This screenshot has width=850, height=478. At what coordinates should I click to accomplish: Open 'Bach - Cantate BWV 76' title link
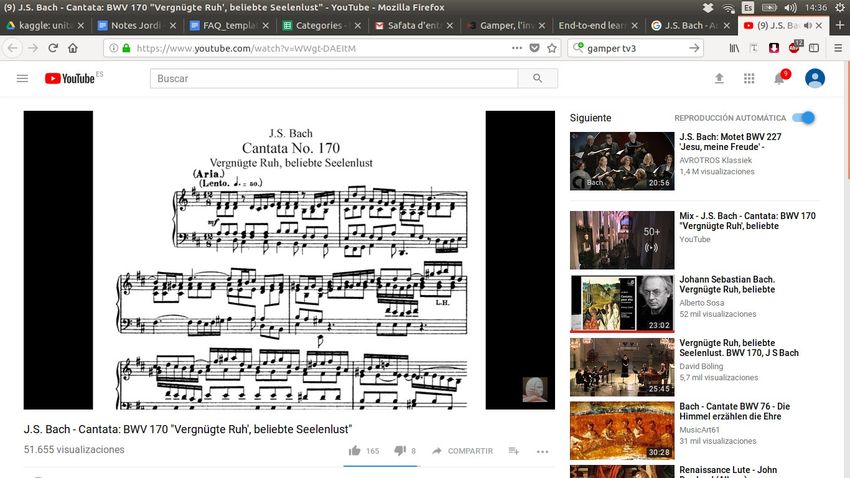pyautogui.click(x=735, y=411)
